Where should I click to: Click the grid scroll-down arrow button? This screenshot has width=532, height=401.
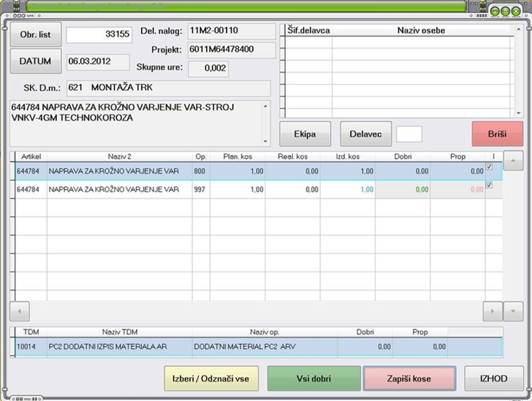[x=513, y=311]
